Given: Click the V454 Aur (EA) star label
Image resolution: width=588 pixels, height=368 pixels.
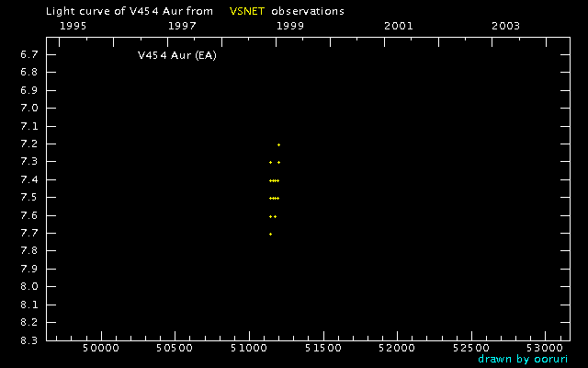Looking at the screenshot, I should click(176, 55).
